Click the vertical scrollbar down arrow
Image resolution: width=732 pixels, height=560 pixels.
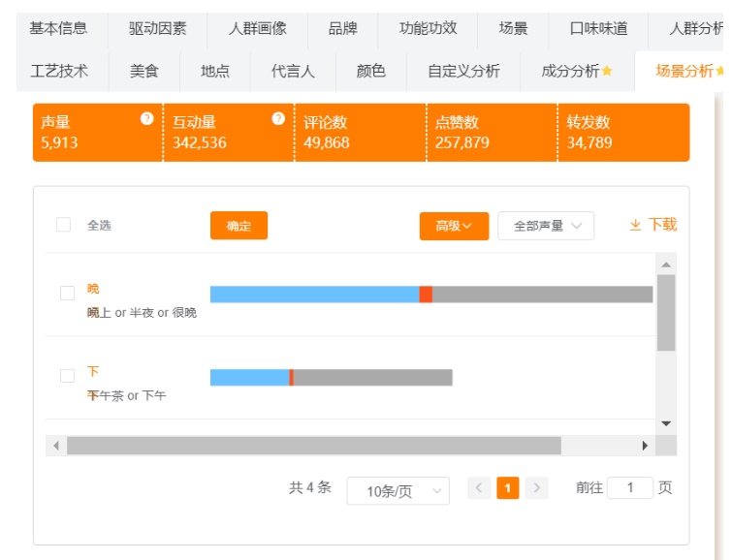click(x=666, y=423)
